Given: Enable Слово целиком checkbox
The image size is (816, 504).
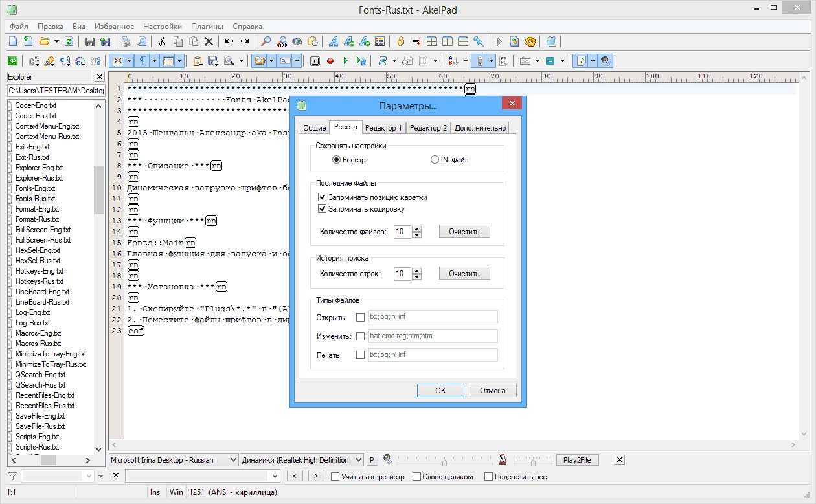Looking at the screenshot, I should point(416,477).
